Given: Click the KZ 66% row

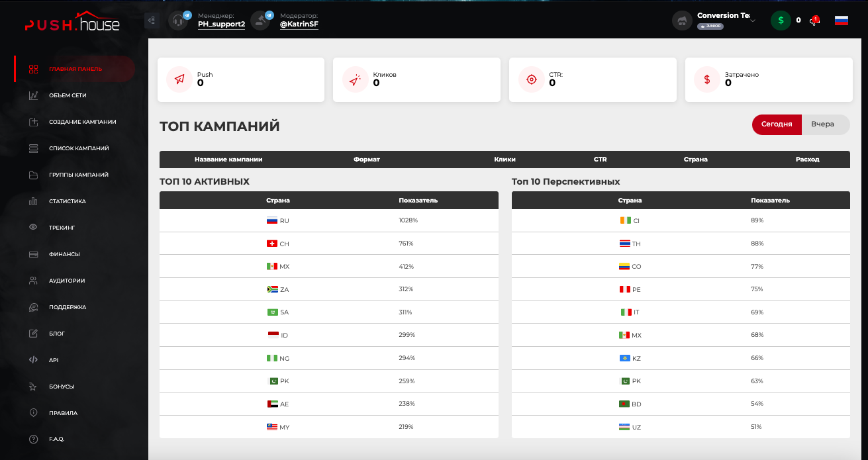Looking at the screenshot, I should [x=681, y=358].
